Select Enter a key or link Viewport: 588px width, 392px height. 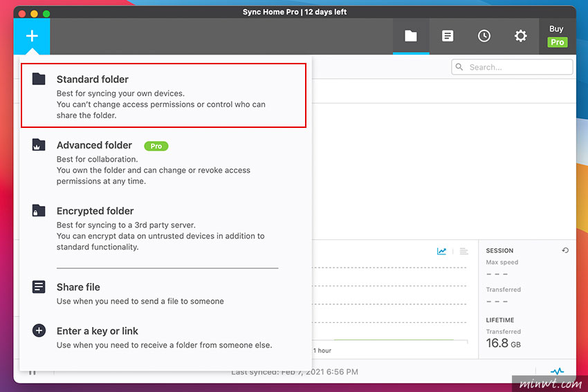163,337
